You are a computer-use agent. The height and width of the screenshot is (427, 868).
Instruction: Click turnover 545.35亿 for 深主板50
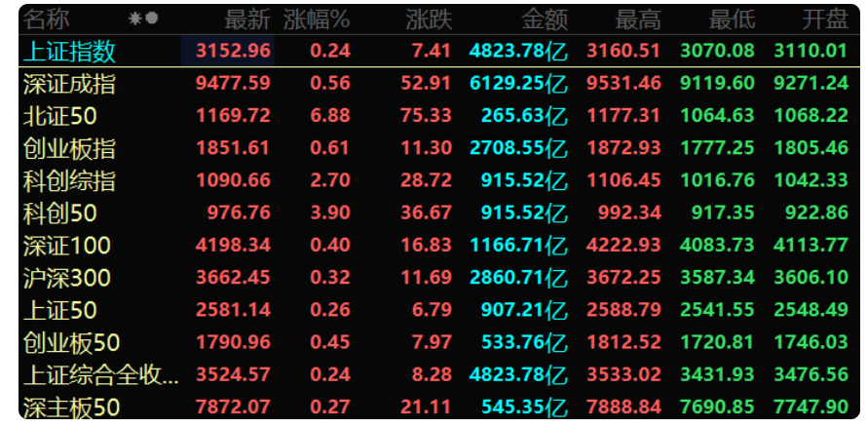point(525,408)
